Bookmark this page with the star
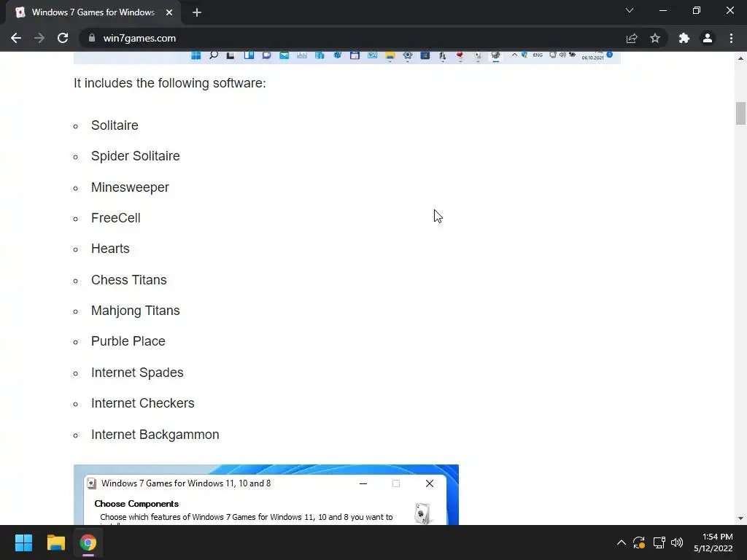This screenshot has height=560, width=747. tap(655, 38)
